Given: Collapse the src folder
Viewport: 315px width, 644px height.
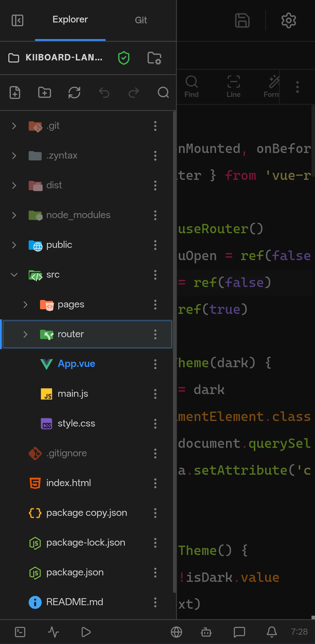Looking at the screenshot, I should (14, 275).
